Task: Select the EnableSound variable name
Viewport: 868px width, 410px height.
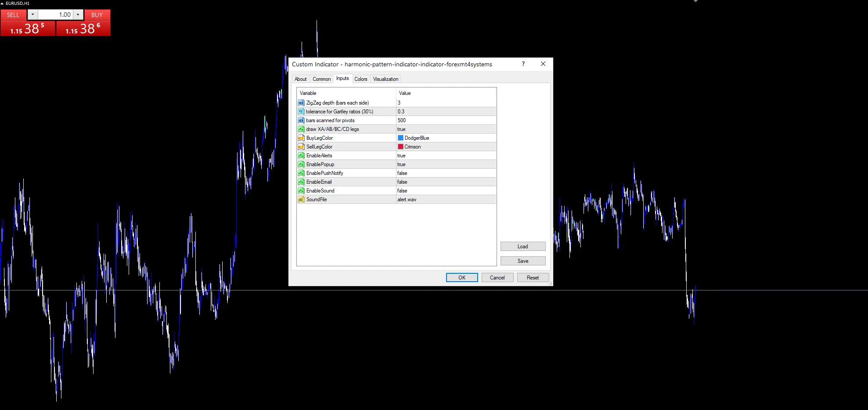Action: coord(321,191)
